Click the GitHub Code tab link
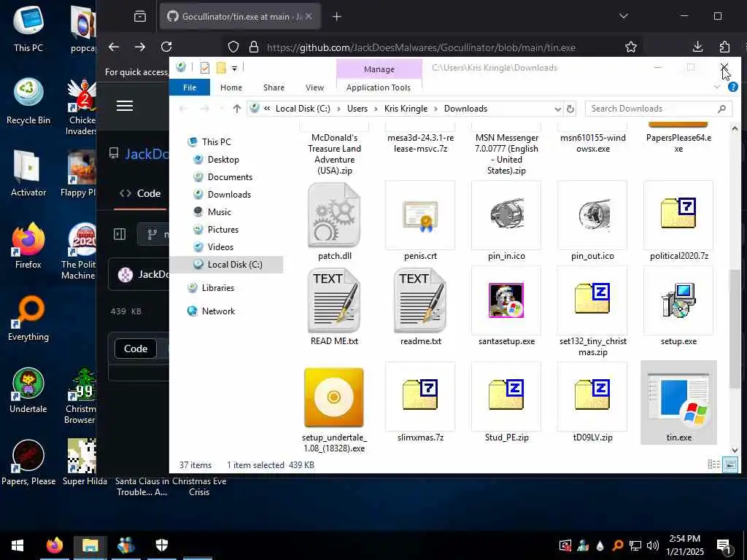Image resolution: width=747 pixels, height=560 pixels. [x=140, y=193]
